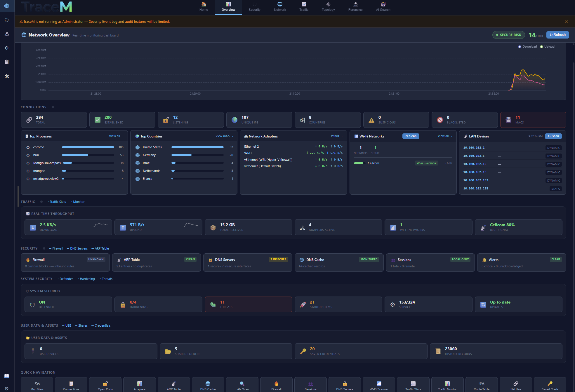Open the 11 MACs card

(x=533, y=120)
